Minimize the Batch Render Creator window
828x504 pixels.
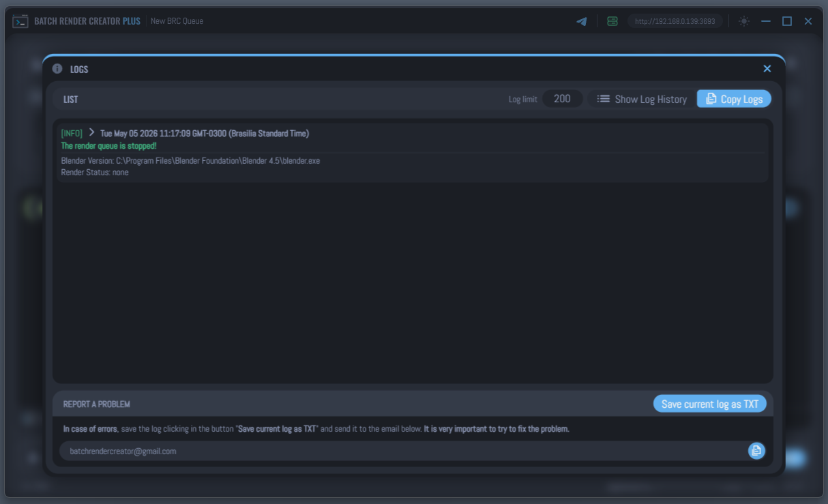tap(766, 21)
